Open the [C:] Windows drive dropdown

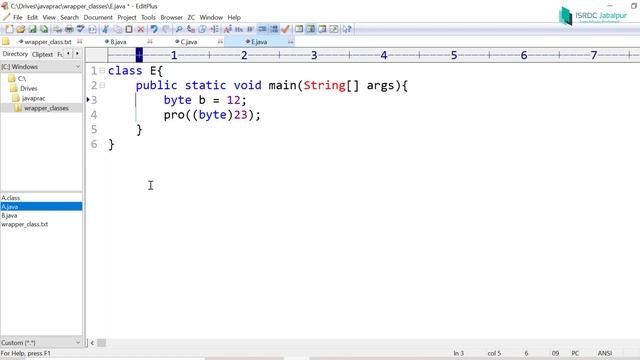click(x=78, y=67)
